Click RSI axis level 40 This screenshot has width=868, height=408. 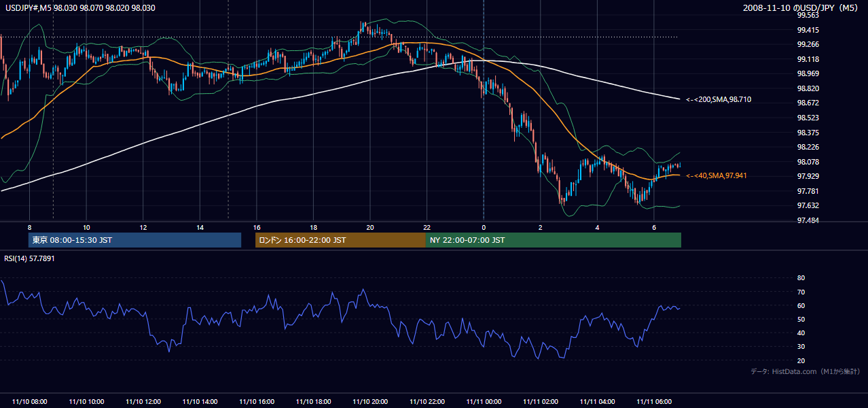(x=801, y=333)
